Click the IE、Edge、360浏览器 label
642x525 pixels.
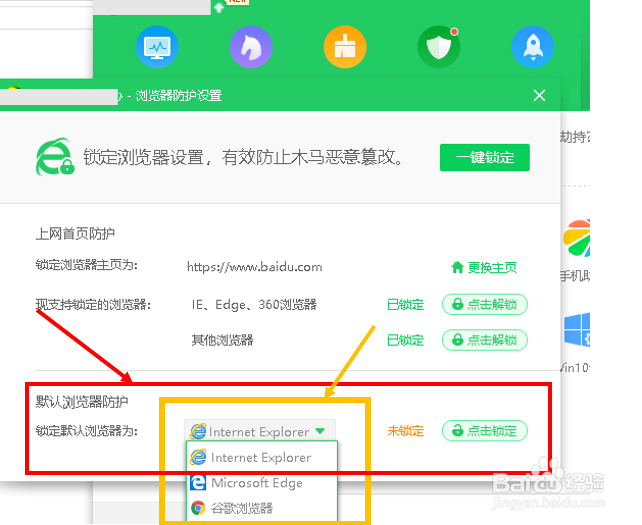coord(254,305)
